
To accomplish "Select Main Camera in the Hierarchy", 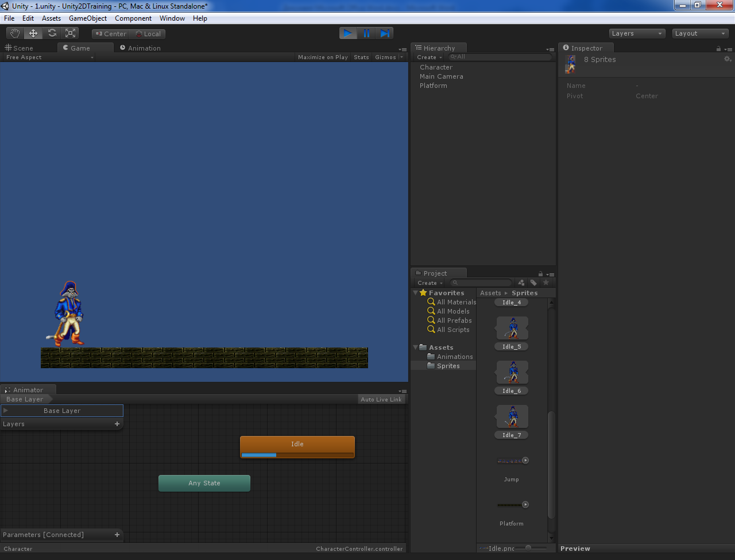I will click(x=441, y=76).
